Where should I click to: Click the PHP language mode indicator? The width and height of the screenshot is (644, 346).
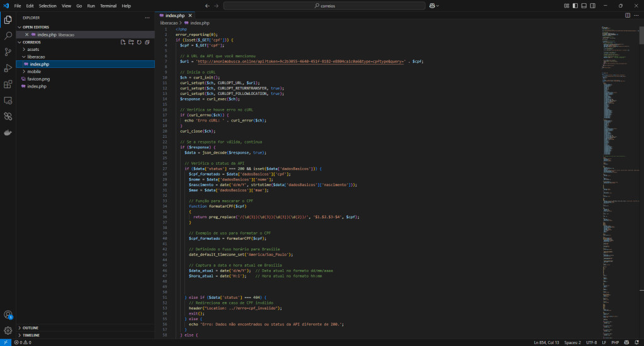616,342
